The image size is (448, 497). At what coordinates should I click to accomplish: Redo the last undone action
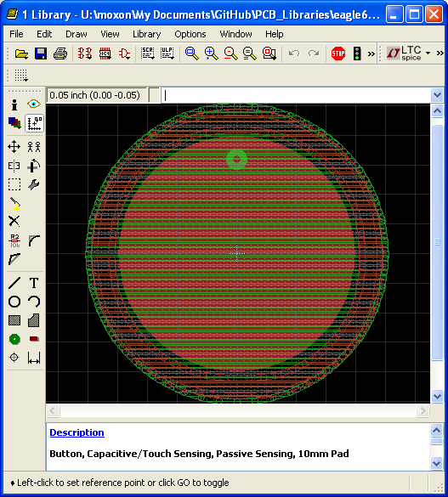pos(314,54)
